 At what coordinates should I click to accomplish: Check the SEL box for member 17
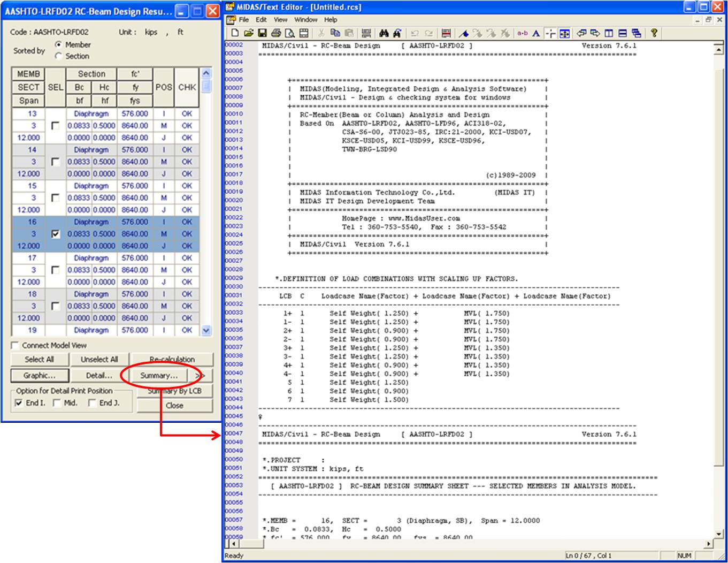coord(55,270)
